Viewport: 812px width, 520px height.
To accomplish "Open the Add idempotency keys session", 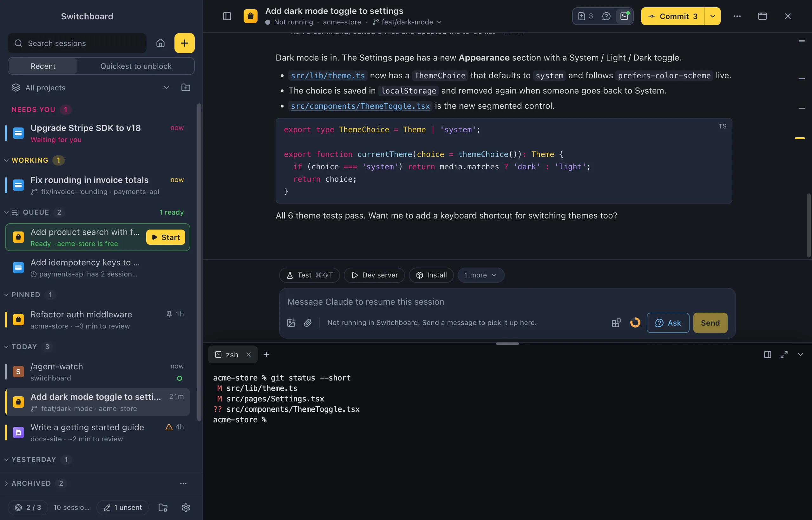I will click(x=98, y=268).
